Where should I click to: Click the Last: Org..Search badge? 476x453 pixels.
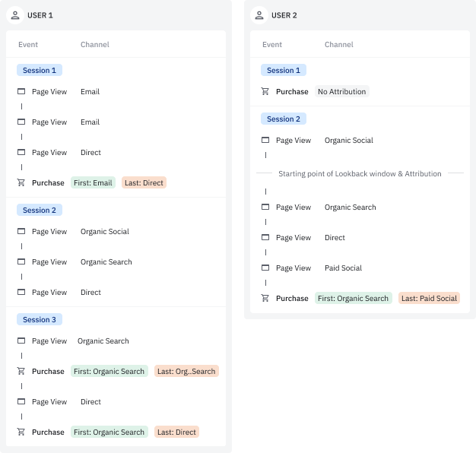(x=186, y=372)
